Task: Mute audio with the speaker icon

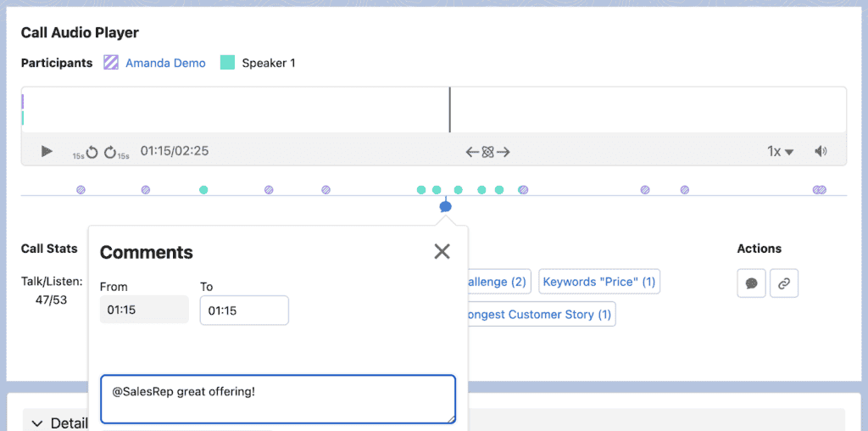Action: pos(821,151)
